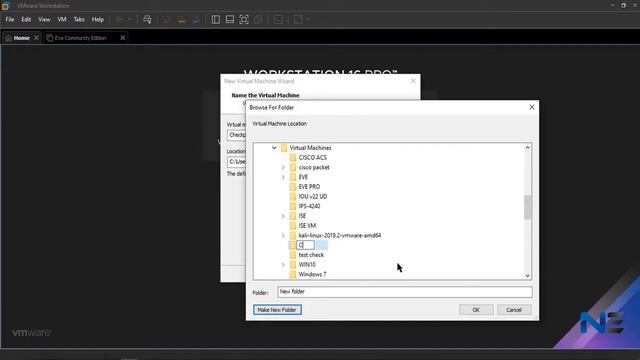Click the Revert Snapshot toolbar icon
Viewport: 640px width, 360px height.
(182, 20)
